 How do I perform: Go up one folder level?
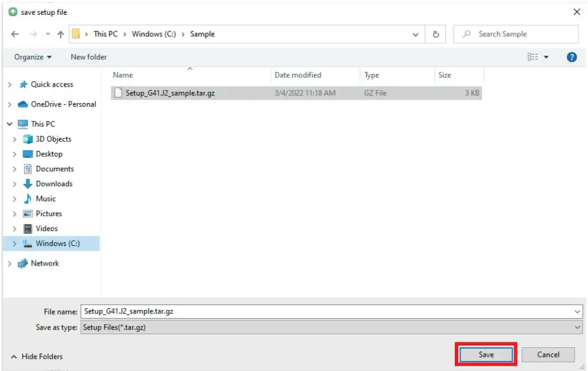[60, 34]
